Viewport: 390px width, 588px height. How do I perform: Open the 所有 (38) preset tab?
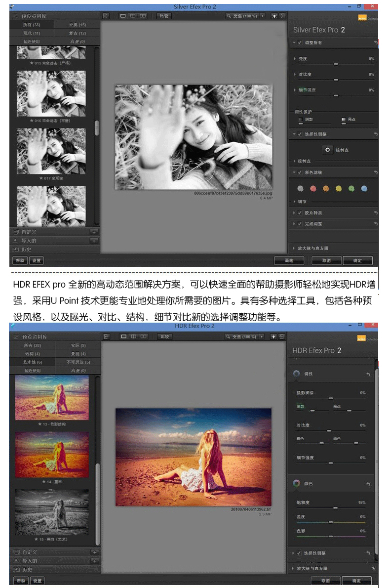point(32,25)
